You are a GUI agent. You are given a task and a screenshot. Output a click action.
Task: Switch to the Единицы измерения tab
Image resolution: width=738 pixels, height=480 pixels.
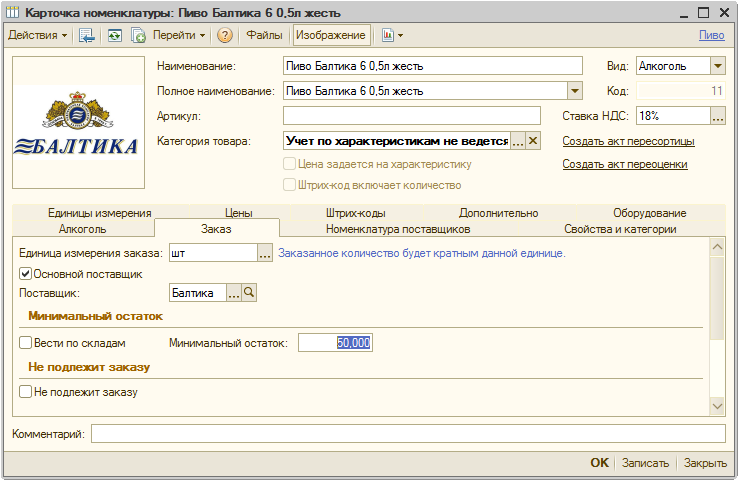100,213
